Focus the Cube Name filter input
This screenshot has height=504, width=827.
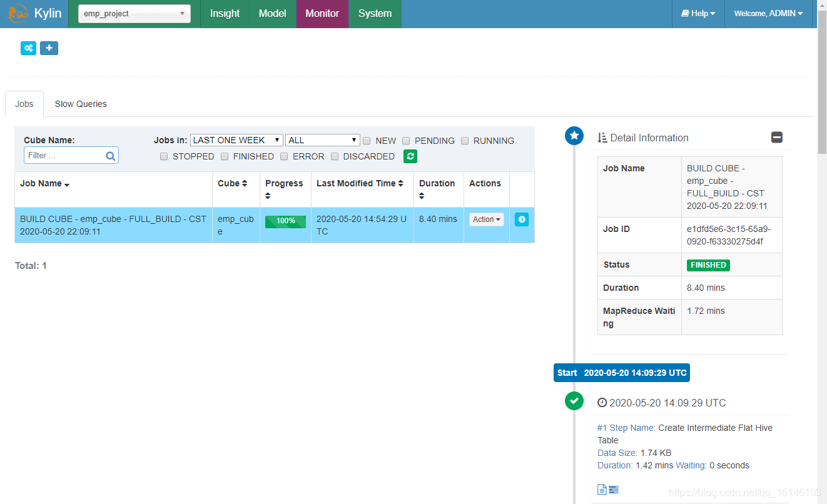[x=71, y=156]
